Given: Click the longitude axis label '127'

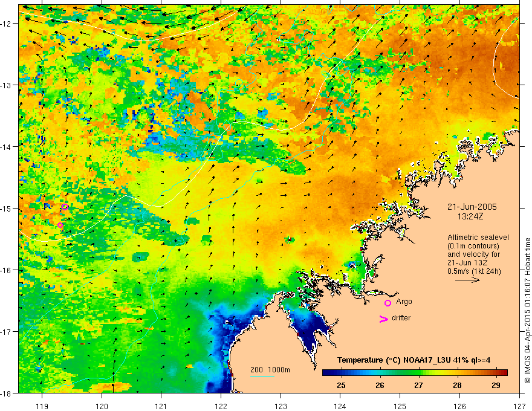Looking at the screenshot, I should (519, 406).
